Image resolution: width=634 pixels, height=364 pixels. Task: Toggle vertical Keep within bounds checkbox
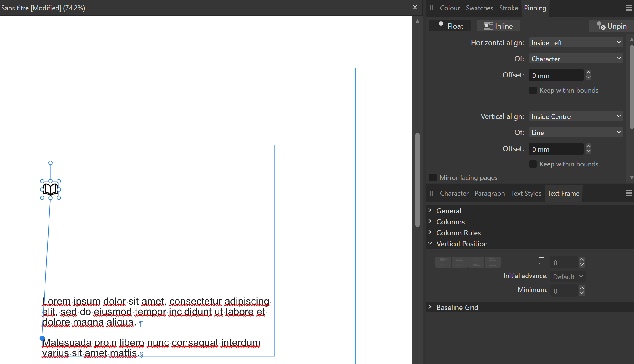click(x=533, y=164)
